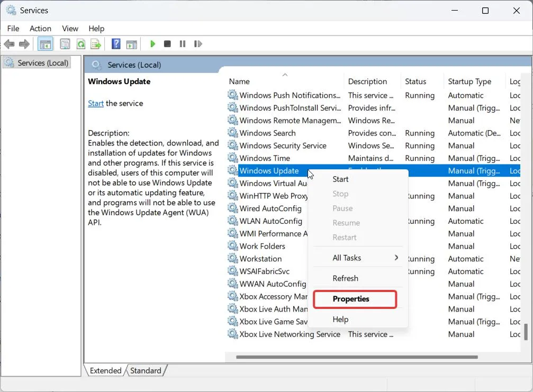
Task: Sort by the Startup Type column header
Action: pos(469,81)
